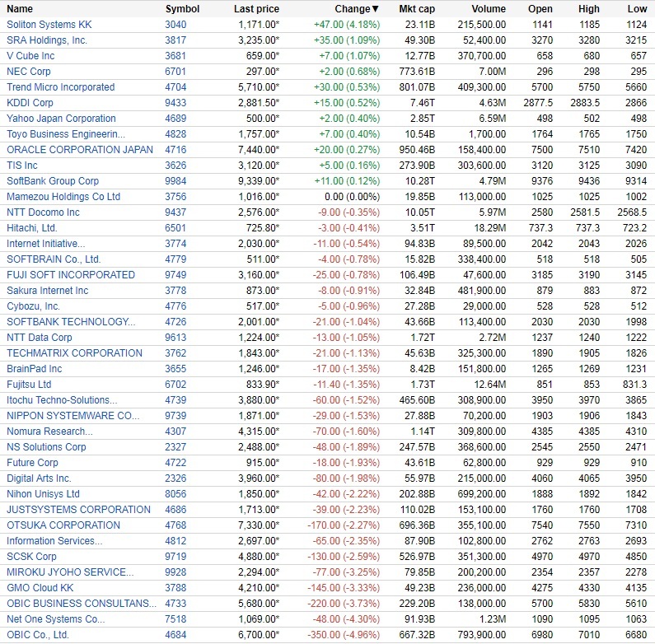Click ticker symbol 4307
This screenshot has width=655, height=644.
(175, 432)
